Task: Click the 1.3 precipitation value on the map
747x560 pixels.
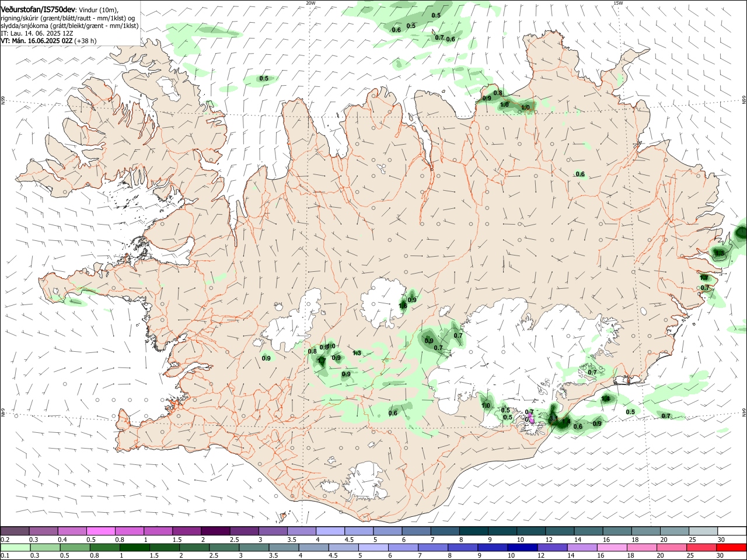Action: point(357,353)
